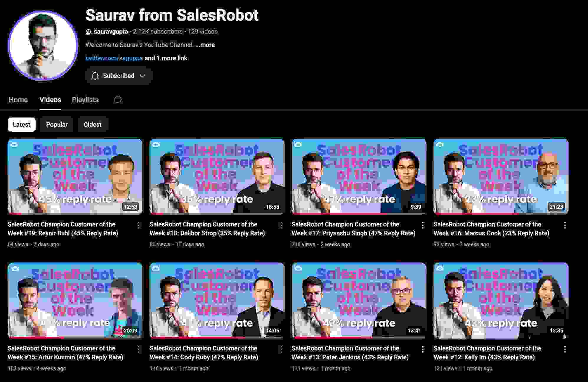Open options menu for Marcus Cook video
The height and width of the screenshot is (382, 588).
tap(565, 225)
